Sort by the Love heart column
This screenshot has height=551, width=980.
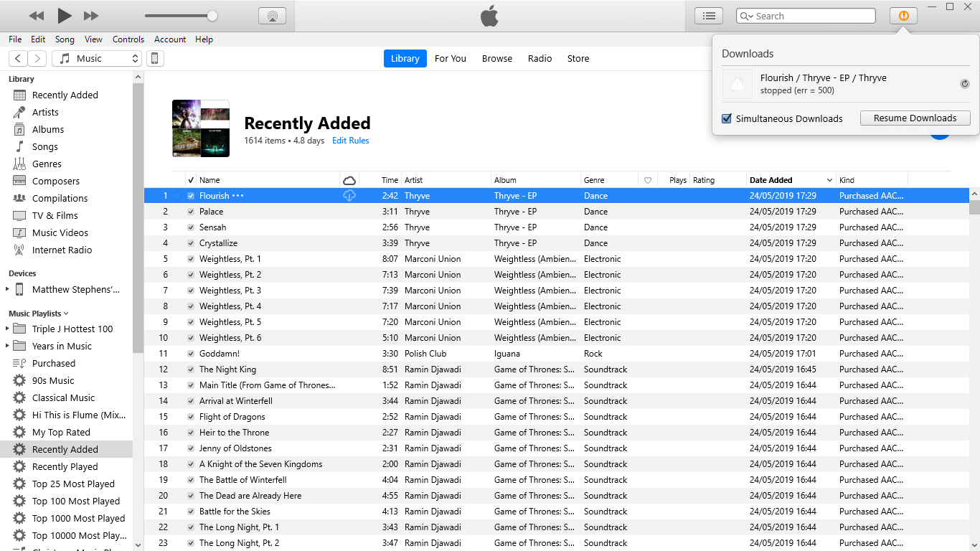point(648,180)
